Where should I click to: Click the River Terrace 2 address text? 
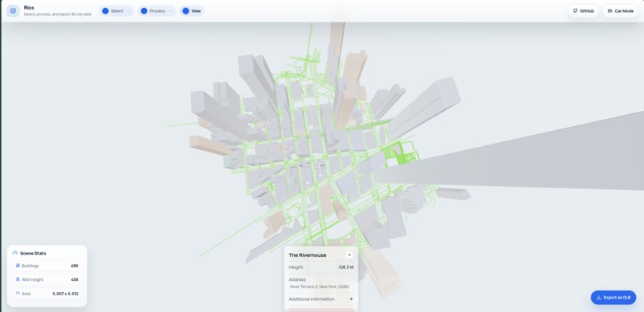pos(320,287)
